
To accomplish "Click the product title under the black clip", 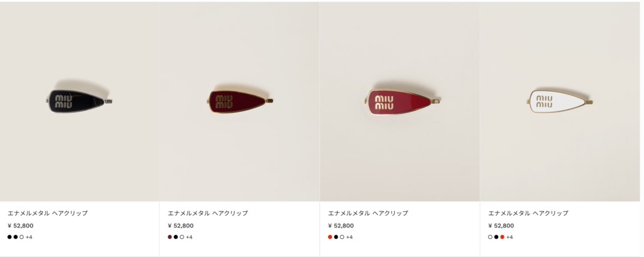I will click(48, 213).
